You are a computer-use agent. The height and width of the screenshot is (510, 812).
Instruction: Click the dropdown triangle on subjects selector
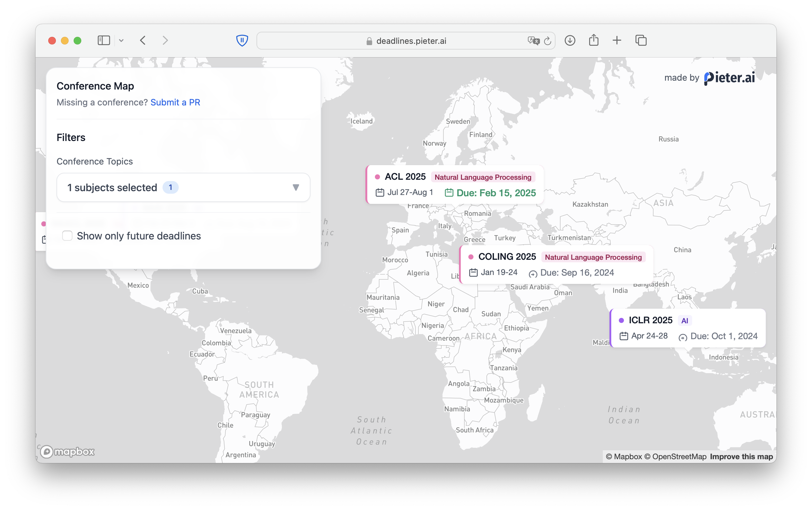click(296, 187)
